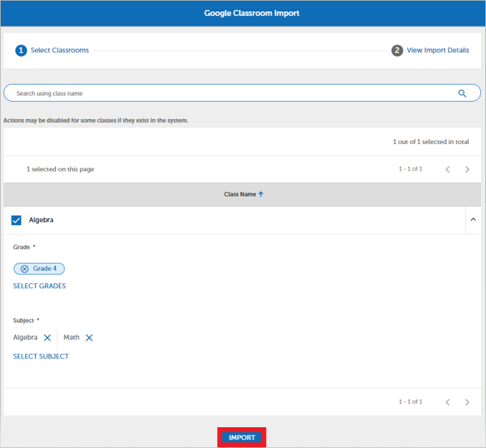Click the SELECT GRADES link
This screenshot has height=448, width=486.
[x=39, y=286]
